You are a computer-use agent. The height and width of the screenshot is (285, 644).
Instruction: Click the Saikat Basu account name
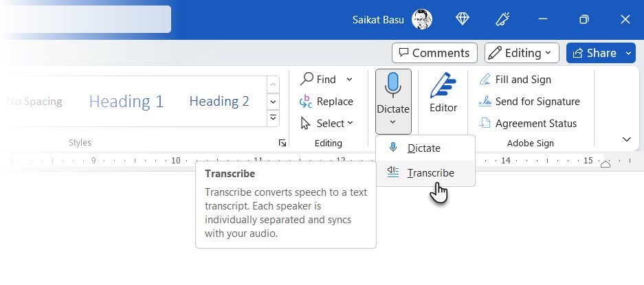(x=378, y=20)
